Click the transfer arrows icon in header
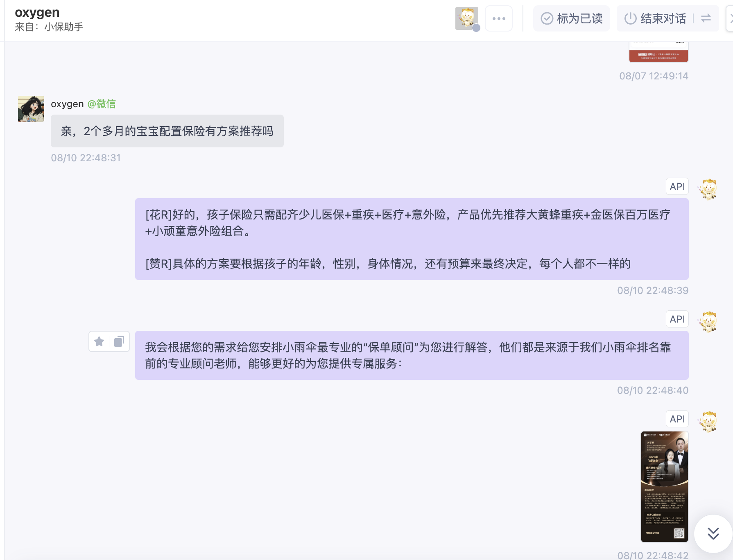 click(706, 18)
